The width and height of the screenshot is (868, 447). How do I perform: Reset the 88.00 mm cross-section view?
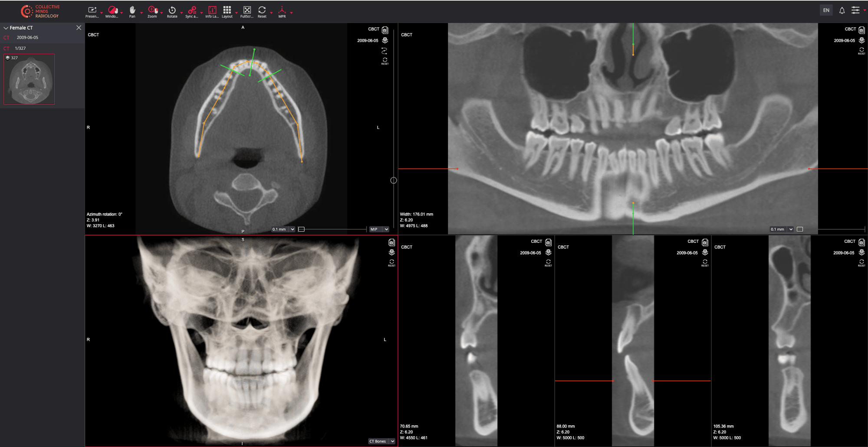tap(705, 263)
